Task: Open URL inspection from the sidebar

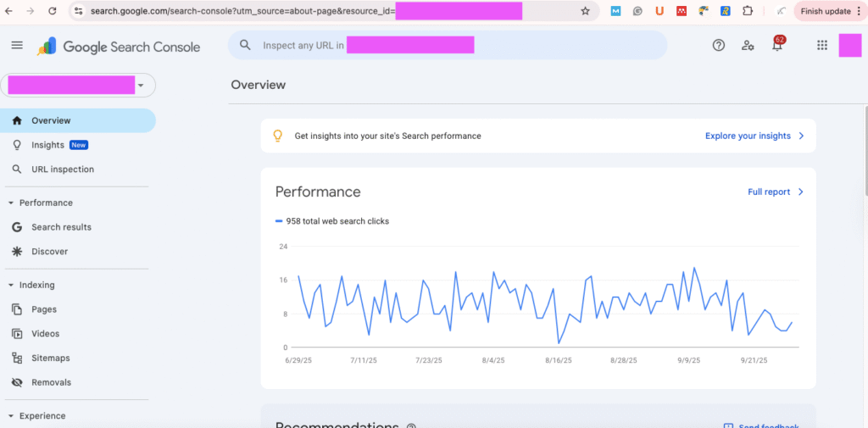Action: tap(62, 170)
